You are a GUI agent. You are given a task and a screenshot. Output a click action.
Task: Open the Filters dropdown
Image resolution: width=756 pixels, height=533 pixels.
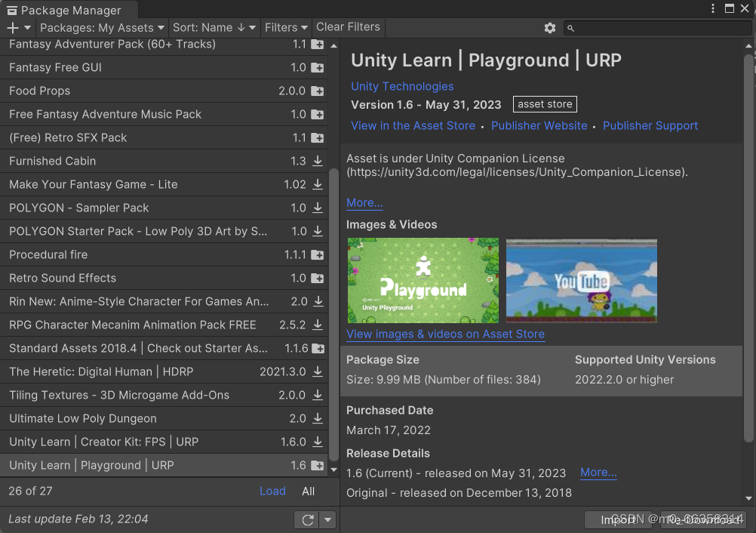(x=286, y=28)
